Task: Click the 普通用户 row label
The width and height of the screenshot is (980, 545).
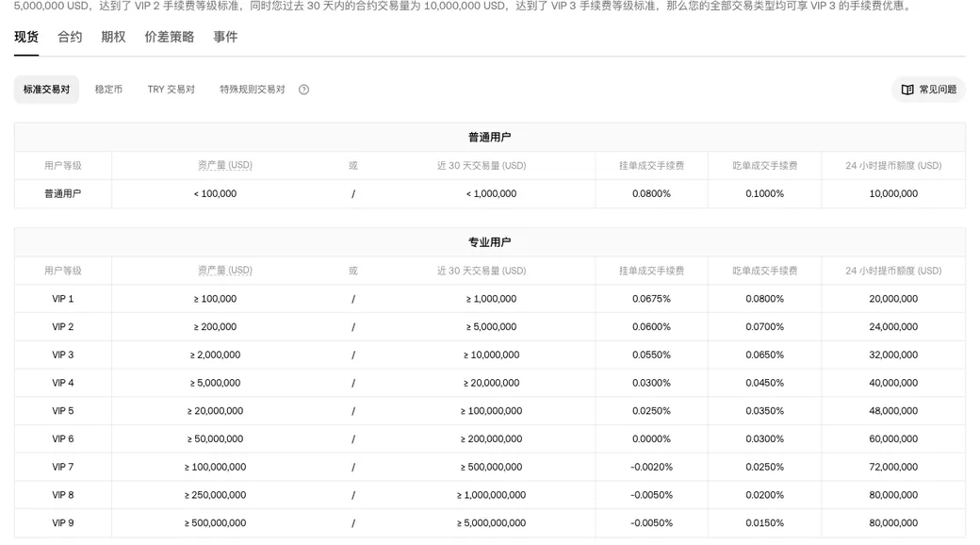Action: coord(62,194)
